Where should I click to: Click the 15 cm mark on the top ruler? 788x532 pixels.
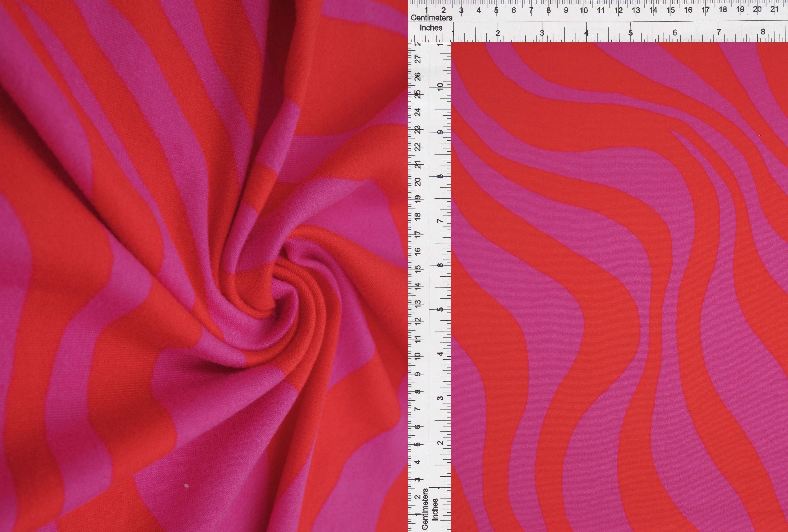pos(670,10)
